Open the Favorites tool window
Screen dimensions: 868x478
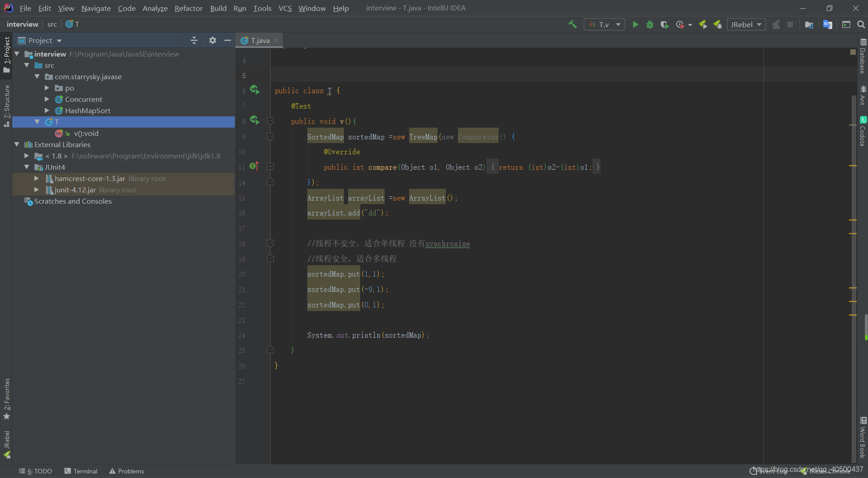[6, 399]
